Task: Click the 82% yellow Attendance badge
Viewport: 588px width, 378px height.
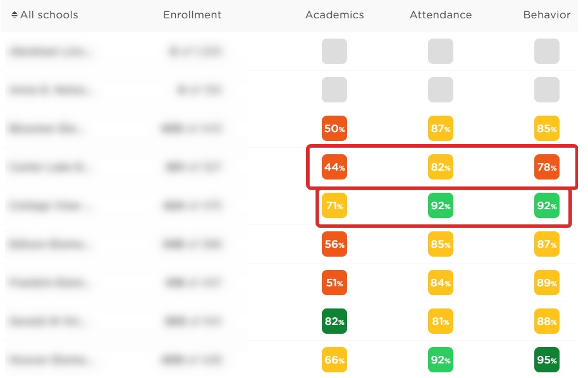Action: (x=441, y=167)
